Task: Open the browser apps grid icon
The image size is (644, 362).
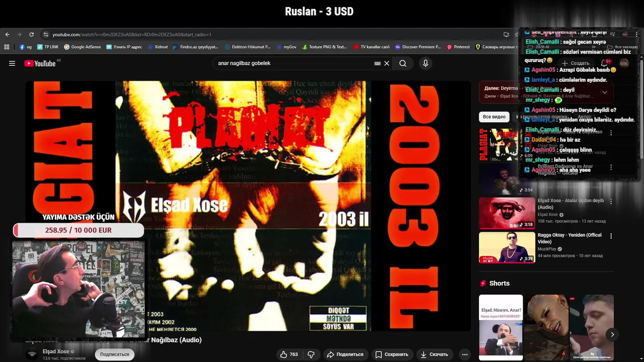Action: 7,47
